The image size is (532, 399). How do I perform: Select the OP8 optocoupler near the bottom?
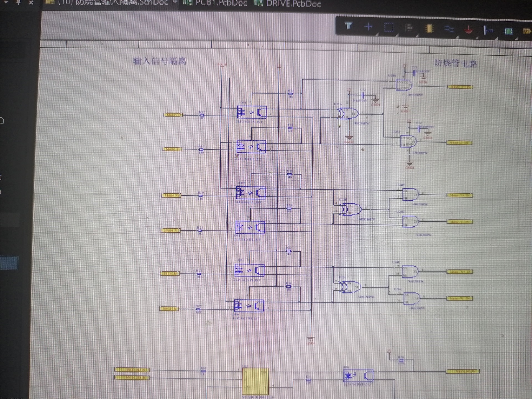point(358,376)
